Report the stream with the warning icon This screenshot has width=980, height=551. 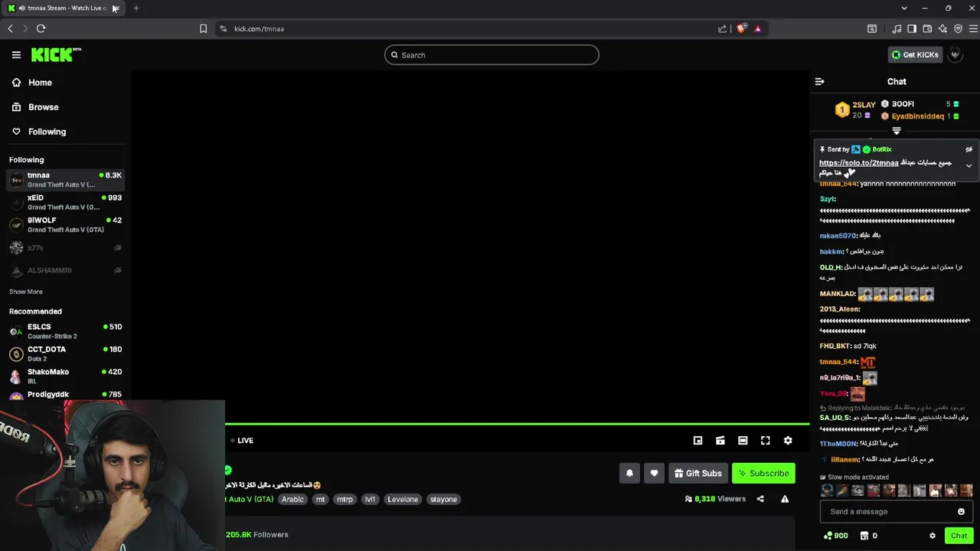[785, 499]
